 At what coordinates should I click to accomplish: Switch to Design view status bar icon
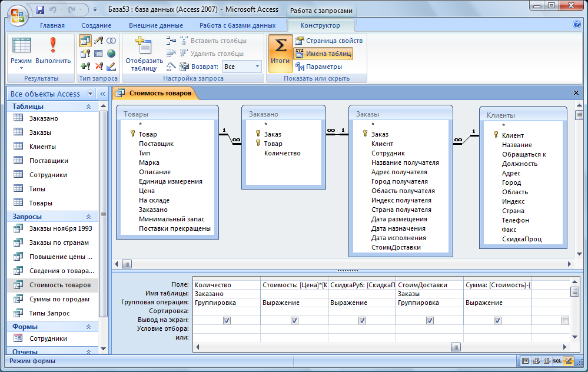569,361
